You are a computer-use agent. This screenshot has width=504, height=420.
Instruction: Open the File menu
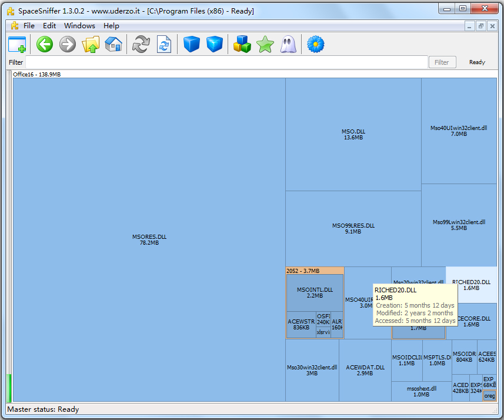(29, 26)
